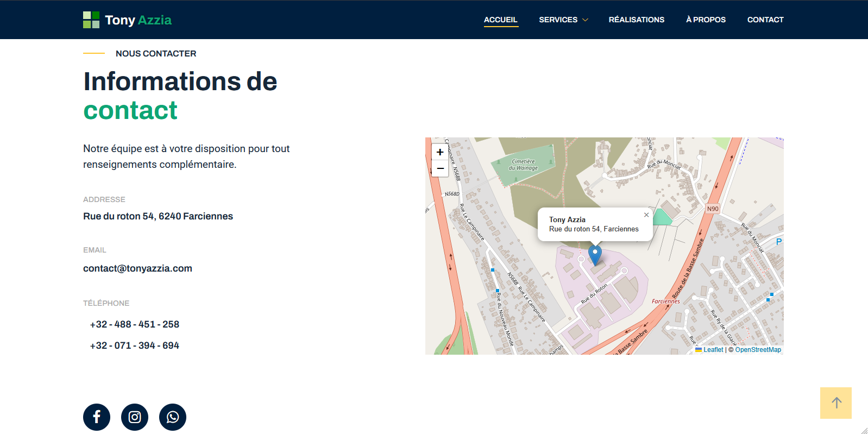
Task: Click the ADDRESSE section label
Action: (x=104, y=199)
